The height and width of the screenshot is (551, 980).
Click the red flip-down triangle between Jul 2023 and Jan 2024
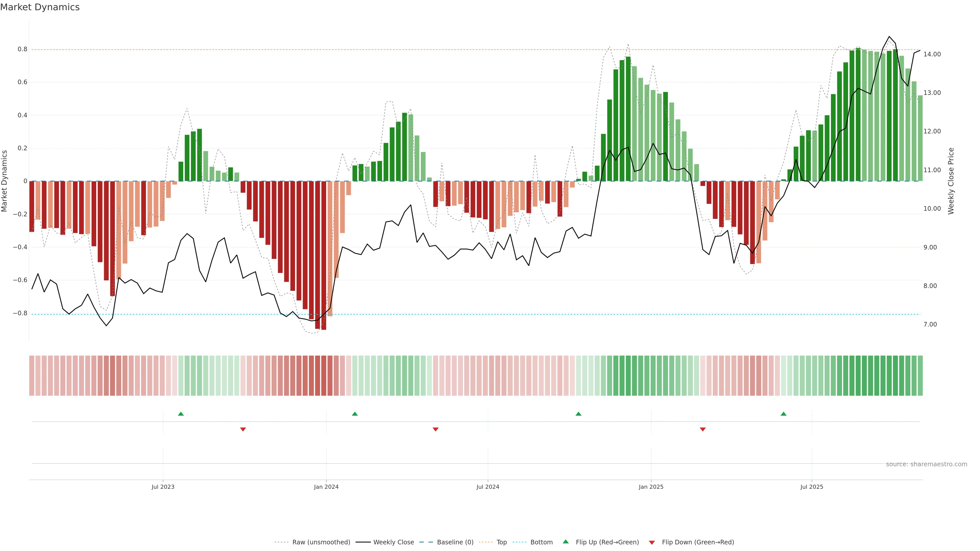click(x=243, y=429)
